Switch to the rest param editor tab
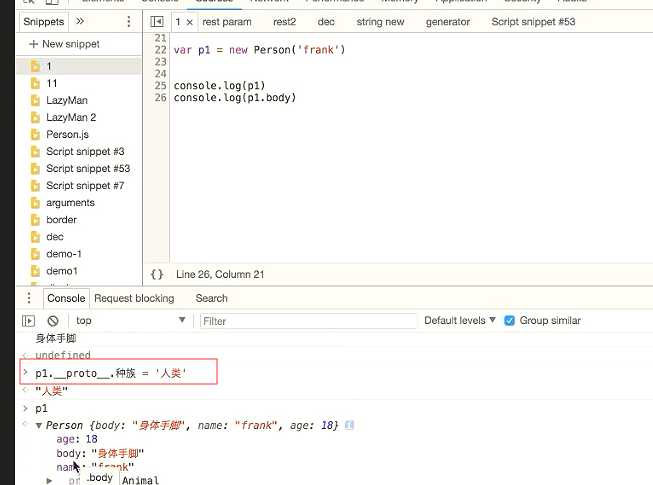Viewport: 653px width, 485px height. coord(227,22)
